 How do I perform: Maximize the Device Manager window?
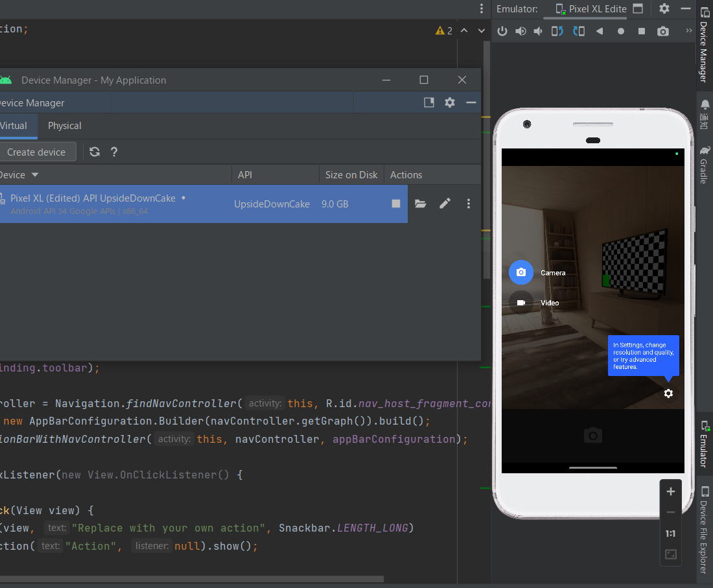[424, 80]
